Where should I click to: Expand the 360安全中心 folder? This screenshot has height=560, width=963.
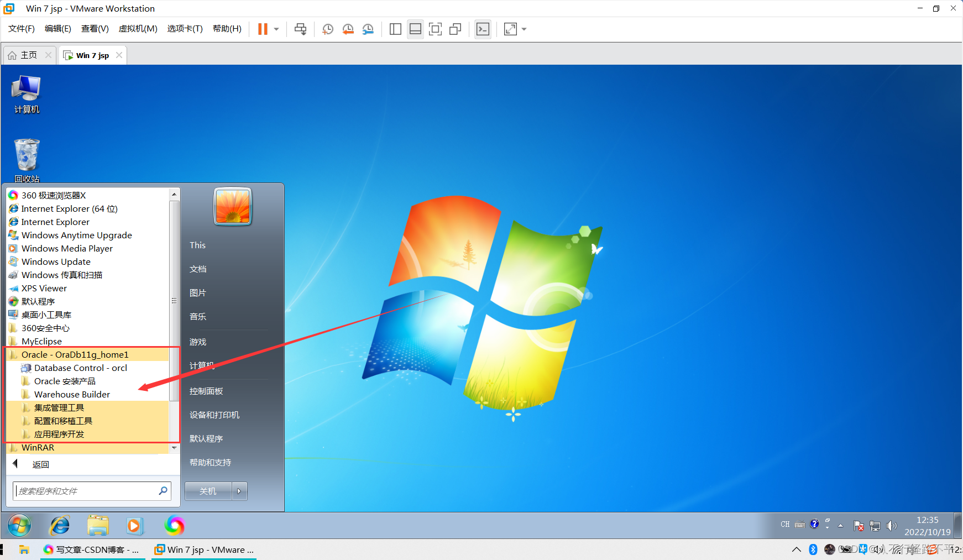click(x=88, y=328)
